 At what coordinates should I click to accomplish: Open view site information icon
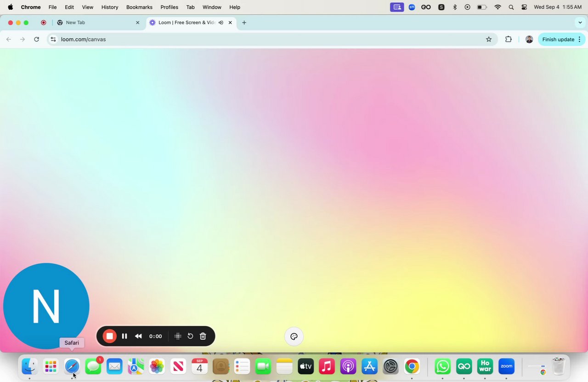click(53, 40)
